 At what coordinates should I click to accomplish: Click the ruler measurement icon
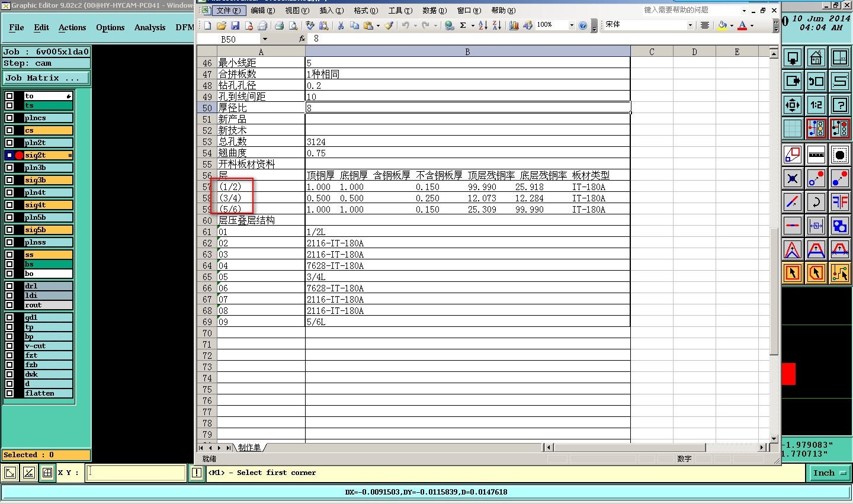[816, 155]
